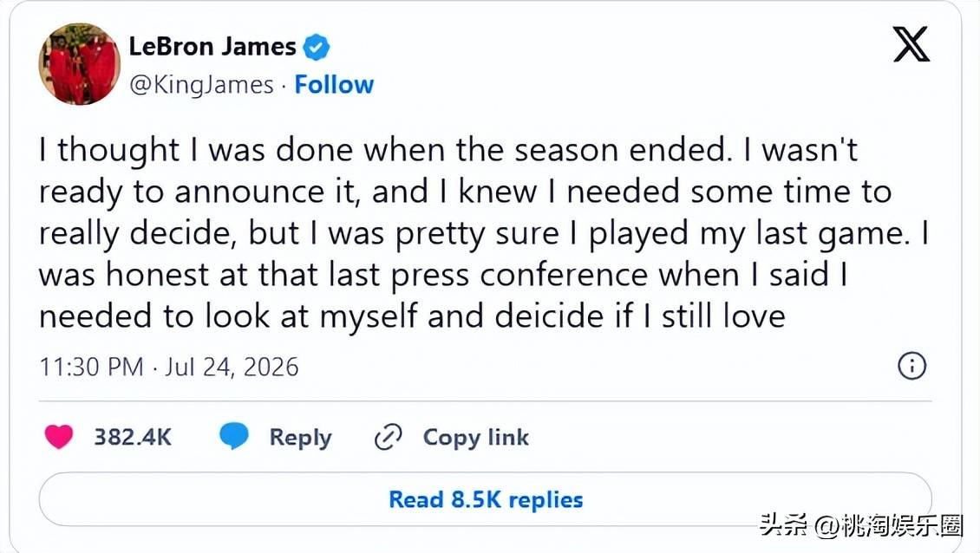Click the Reply label

click(x=300, y=438)
